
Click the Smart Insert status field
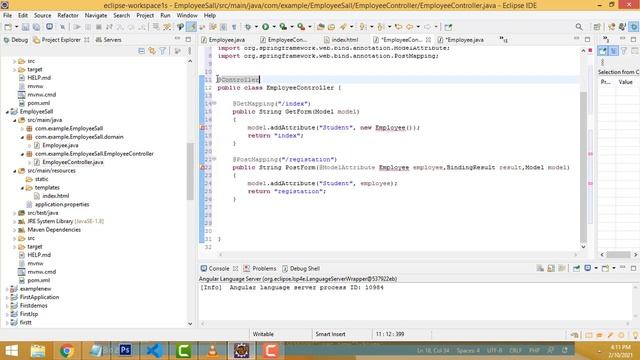(330, 334)
